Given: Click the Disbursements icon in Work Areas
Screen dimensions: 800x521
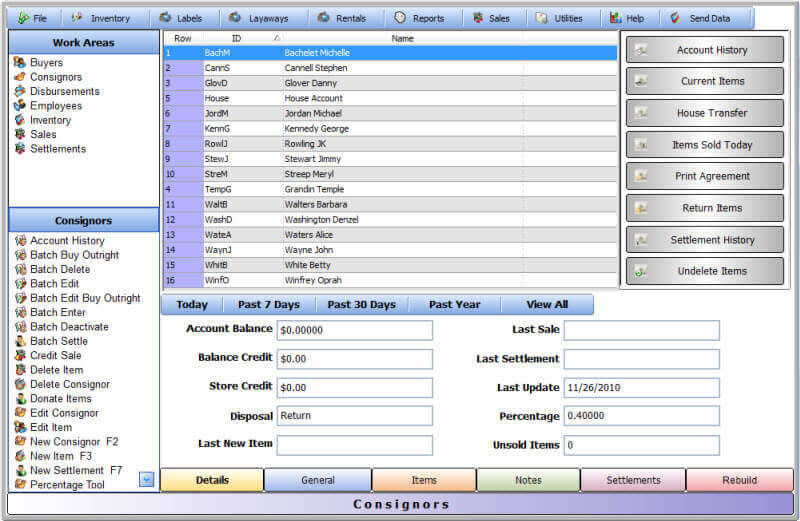Looking at the screenshot, I should 20,91.
